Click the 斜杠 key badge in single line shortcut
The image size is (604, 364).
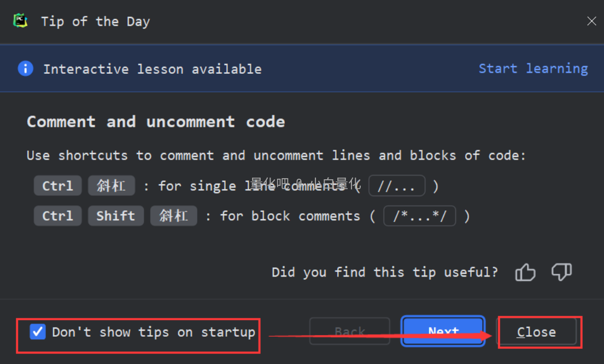click(111, 186)
